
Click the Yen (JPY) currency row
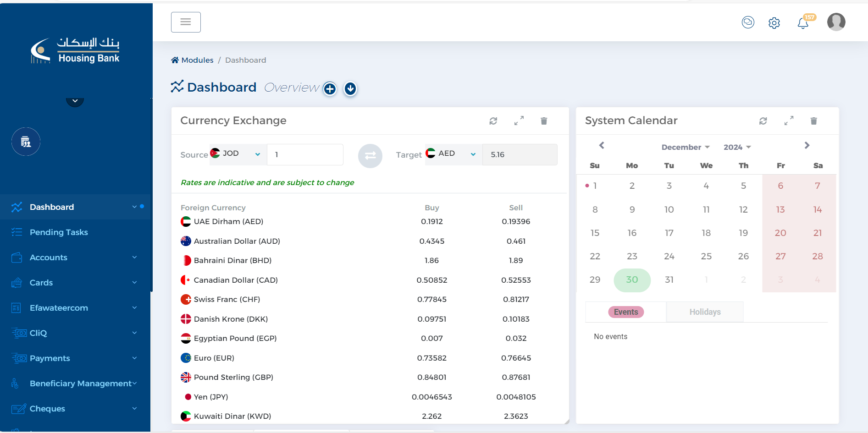click(x=369, y=397)
